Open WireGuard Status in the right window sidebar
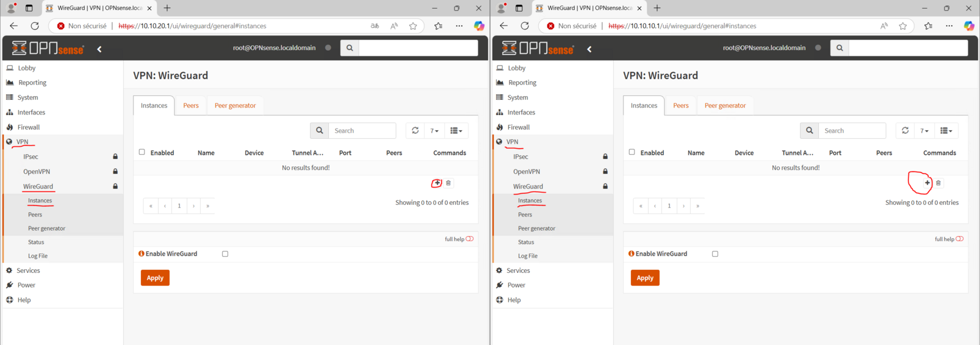The image size is (980, 345). 526,242
